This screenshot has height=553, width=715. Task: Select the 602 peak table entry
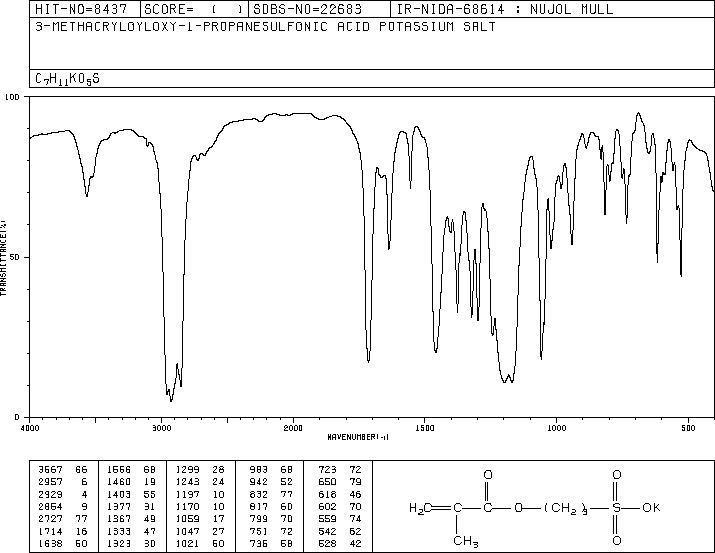pos(340,506)
